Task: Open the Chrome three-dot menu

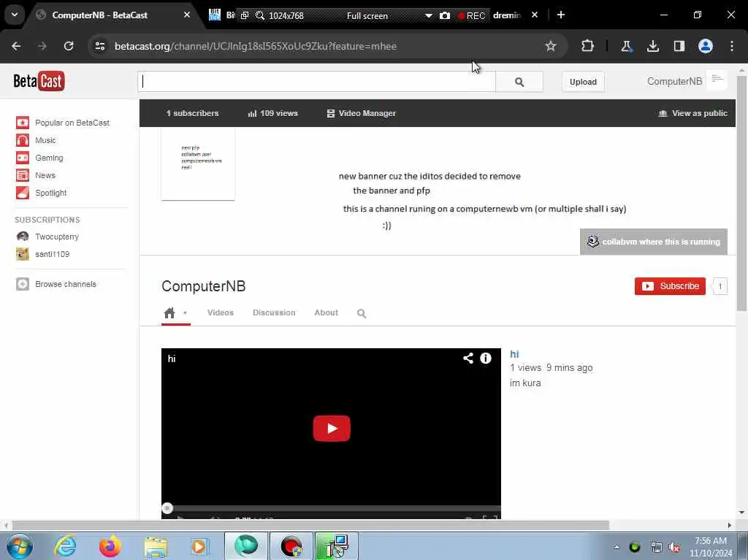Action: [732, 46]
